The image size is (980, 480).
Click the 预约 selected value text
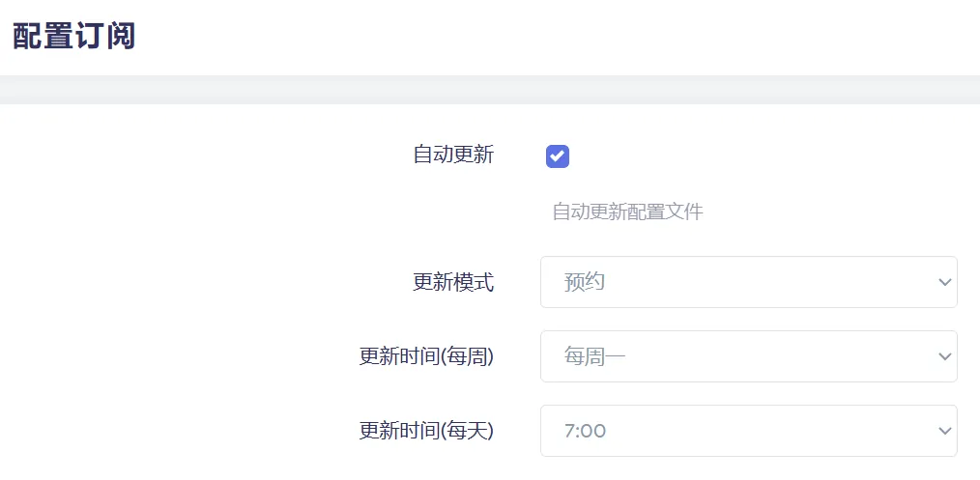click(x=585, y=283)
